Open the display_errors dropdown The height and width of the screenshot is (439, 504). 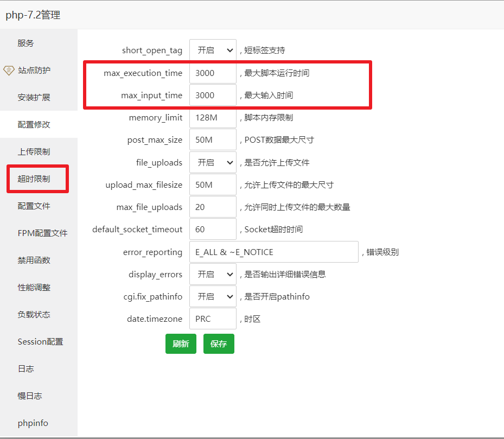pos(213,275)
